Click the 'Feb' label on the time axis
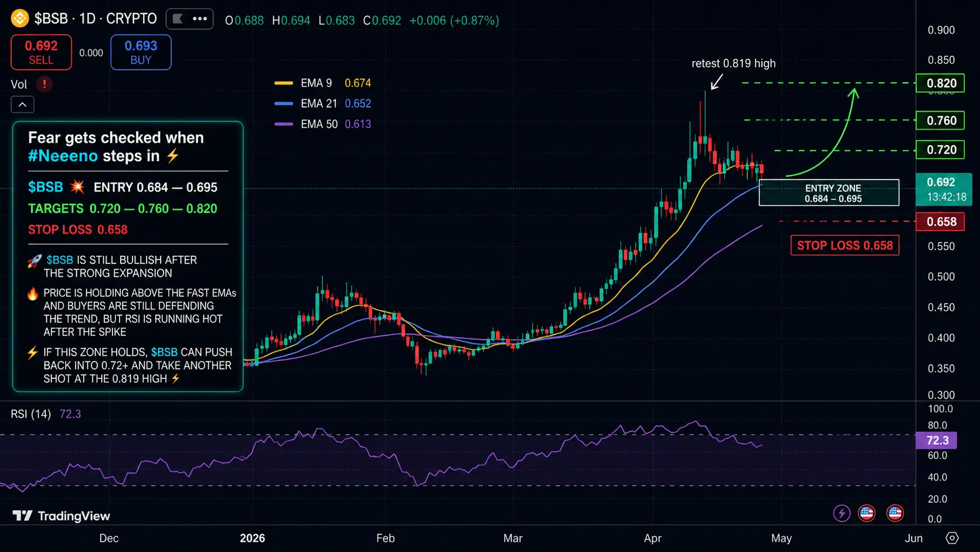Viewport: 980px width, 552px height. tap(385, 538)
